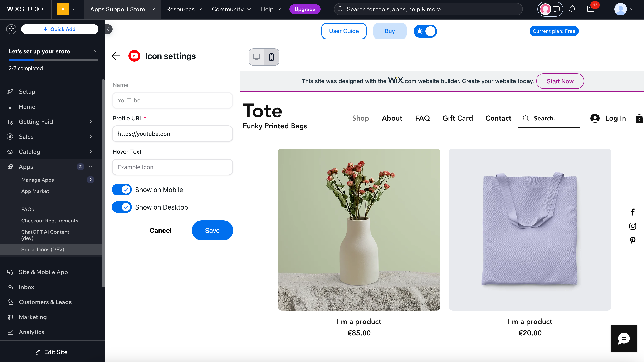Image resolution: width=644 pixels, height=362 pixels.
Task: Click the top search bar
Action: pos(428,9)
